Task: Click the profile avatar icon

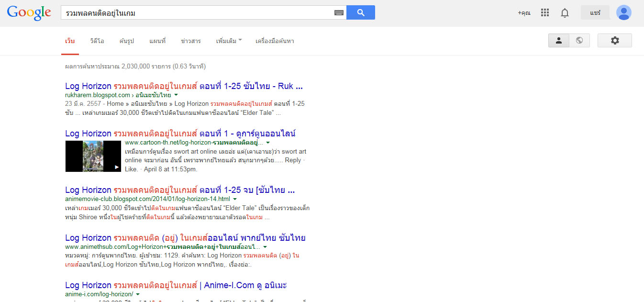Action: point(623,12)
